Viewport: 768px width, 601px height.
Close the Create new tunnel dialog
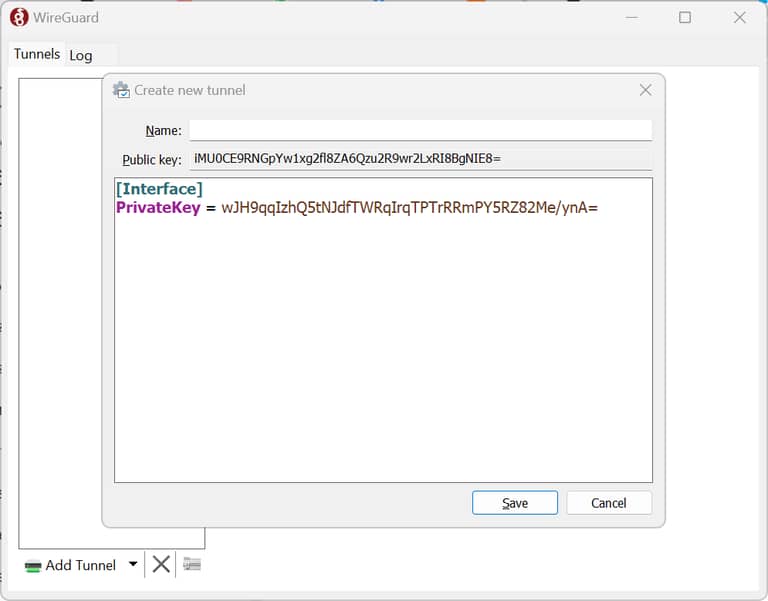pyautogui.click(x=645, y=90)
